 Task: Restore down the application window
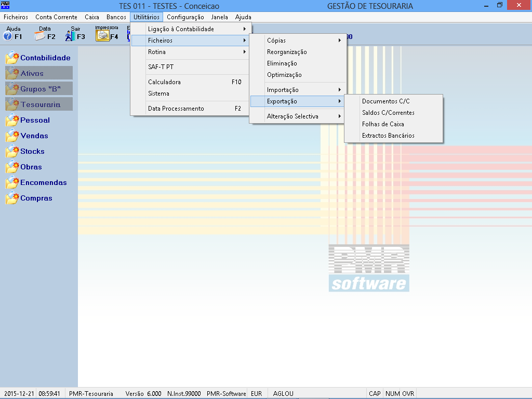click(500, 5)
